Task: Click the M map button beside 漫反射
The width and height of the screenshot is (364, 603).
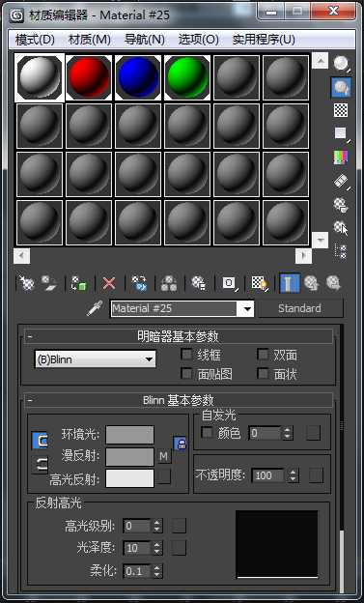Action: tap(164, 456)
